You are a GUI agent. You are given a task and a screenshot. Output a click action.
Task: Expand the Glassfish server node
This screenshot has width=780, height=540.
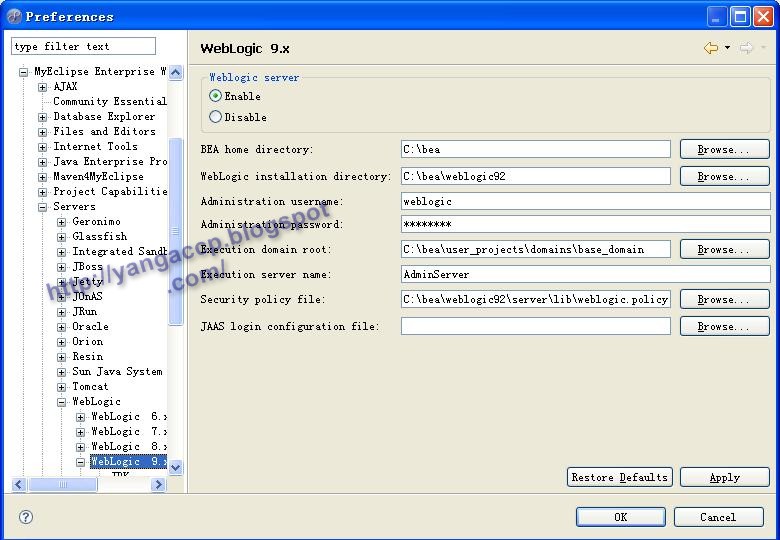point(61,237)
